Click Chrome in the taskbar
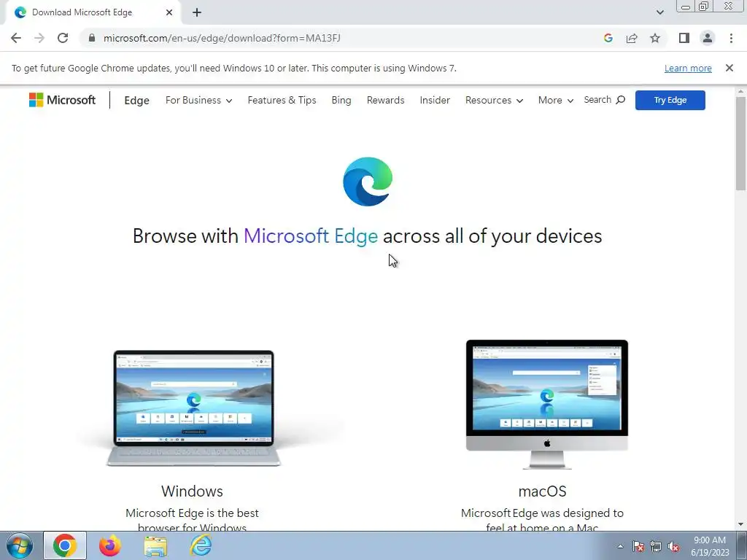Viewport: 747px width, 560px height. [65, 545]
